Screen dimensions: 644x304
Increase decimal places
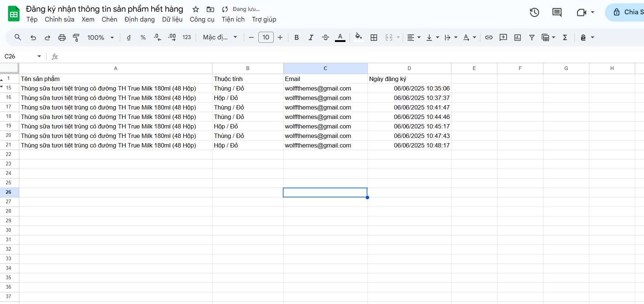click(x=172, y=37)
